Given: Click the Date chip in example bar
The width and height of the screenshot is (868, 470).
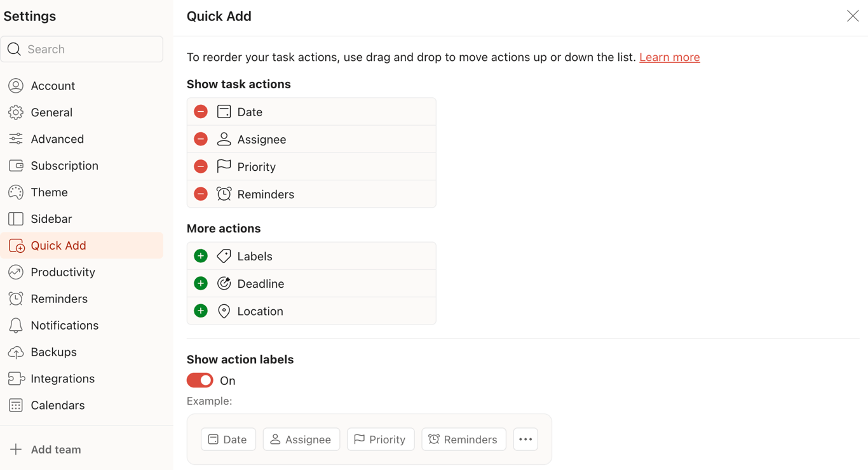Looking at the screenshot, I should (x=228, y=440).
